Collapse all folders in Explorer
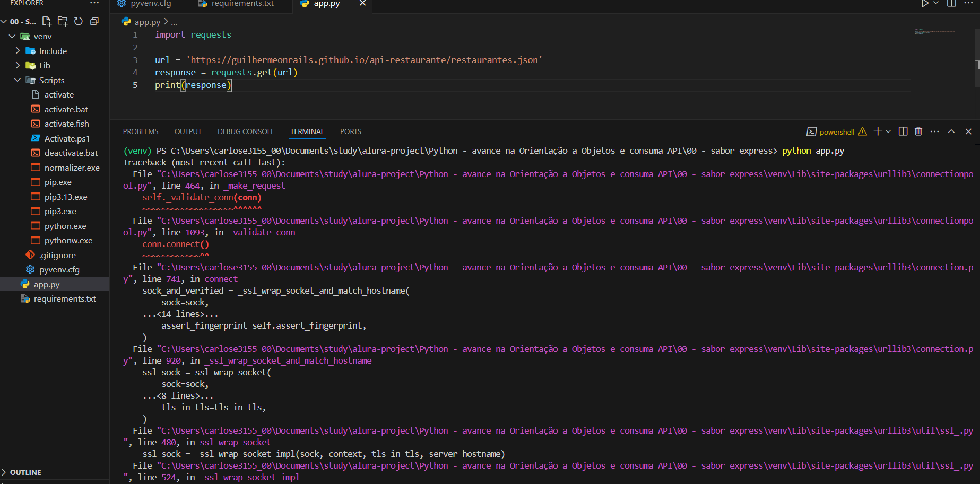 click(x=94, y=21)
